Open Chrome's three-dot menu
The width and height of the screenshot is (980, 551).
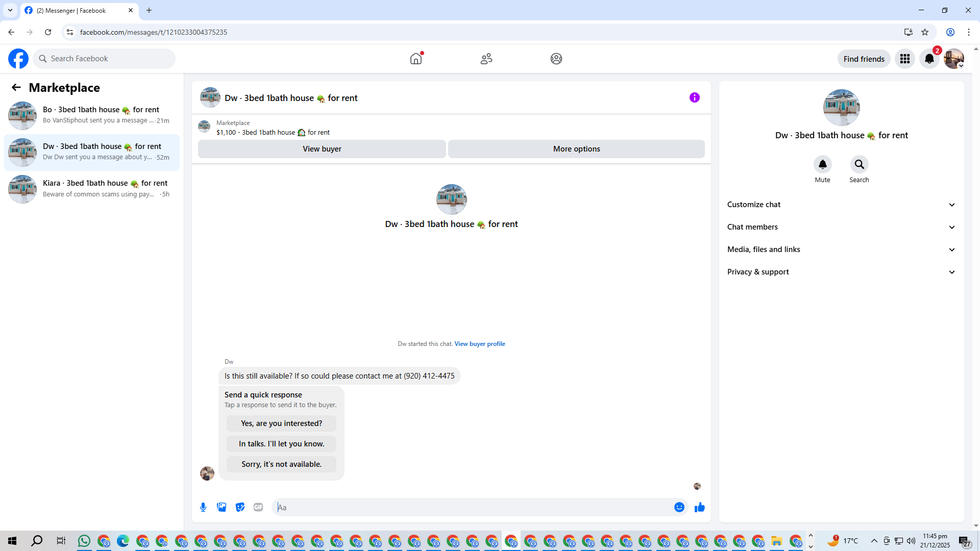point(969,32)
